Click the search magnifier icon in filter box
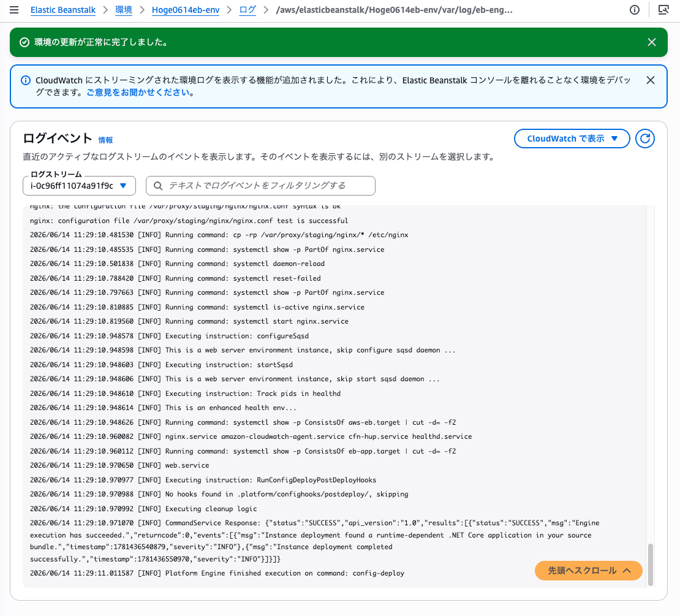Image resolution: width=680 pixels, height=616 pixels. [x=158, y=186]
